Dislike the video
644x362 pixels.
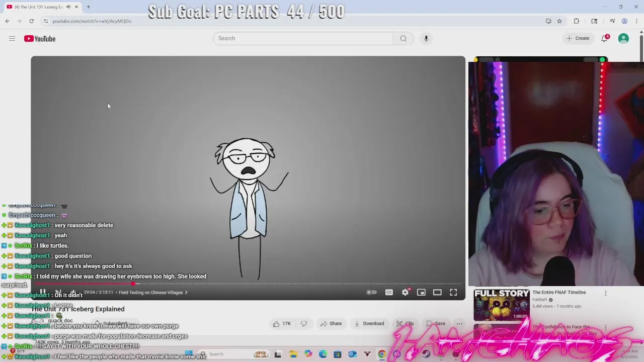[x=304, y=324]
